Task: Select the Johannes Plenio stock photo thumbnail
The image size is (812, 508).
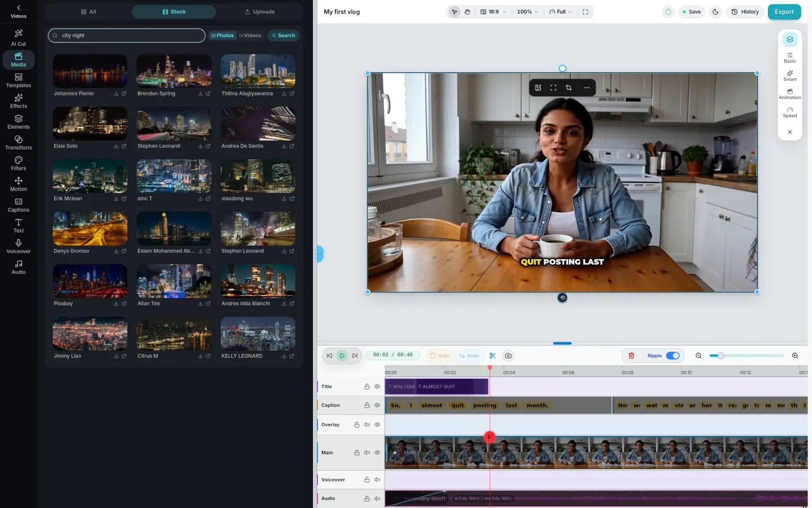Action: [90, 71]
